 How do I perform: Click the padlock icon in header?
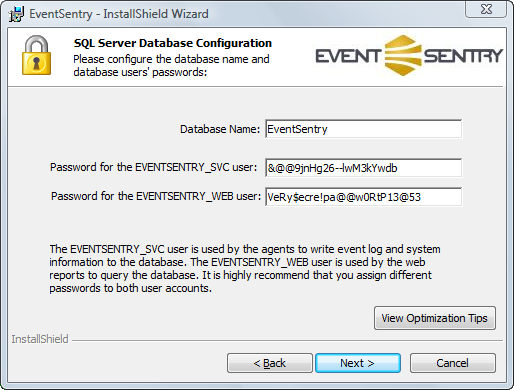coord(36,55)
